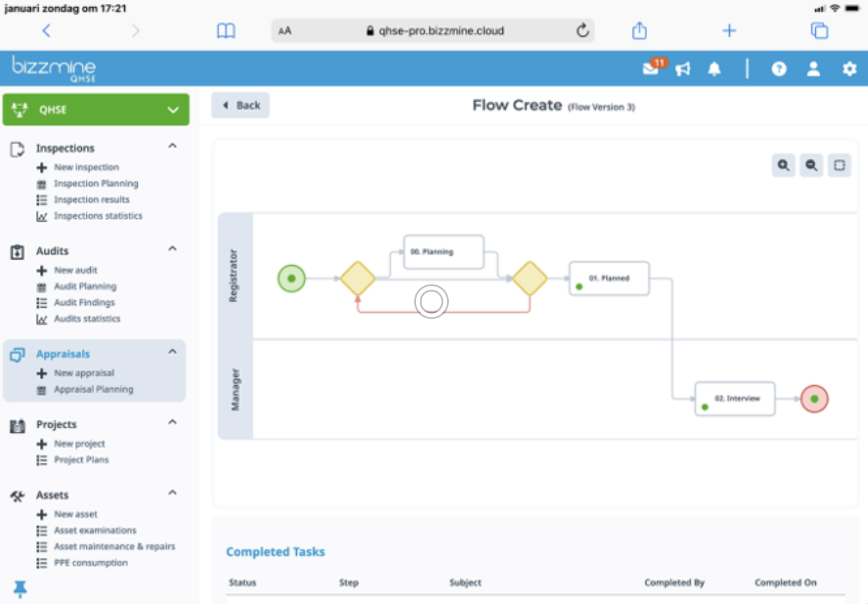Open New inspection
Screen dimensions: 868x604
coord(86,167)
